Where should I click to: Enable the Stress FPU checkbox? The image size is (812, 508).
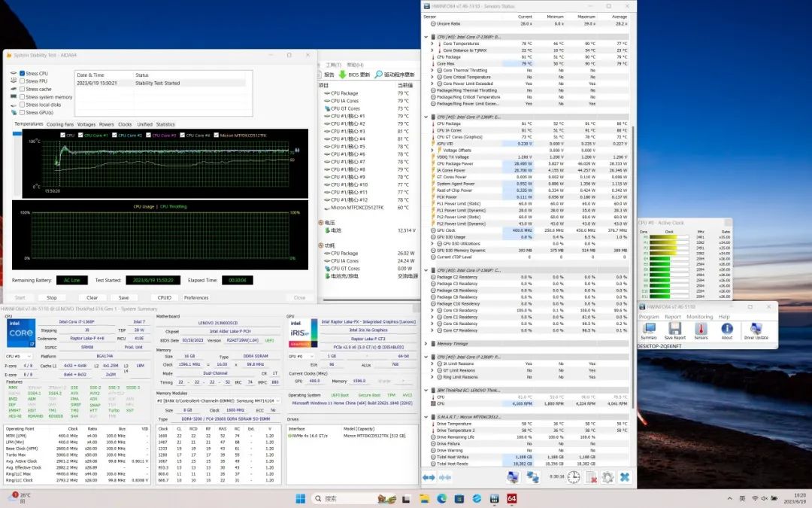[23, 81]
